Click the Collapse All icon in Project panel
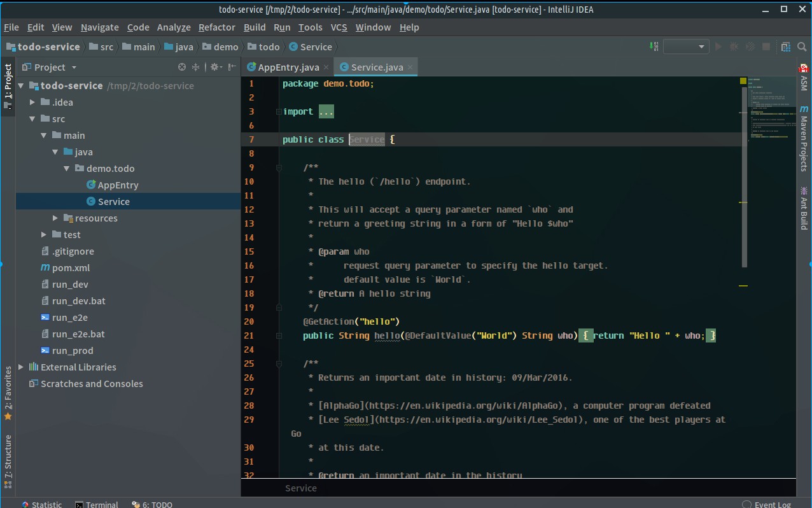 coord(196,67)
